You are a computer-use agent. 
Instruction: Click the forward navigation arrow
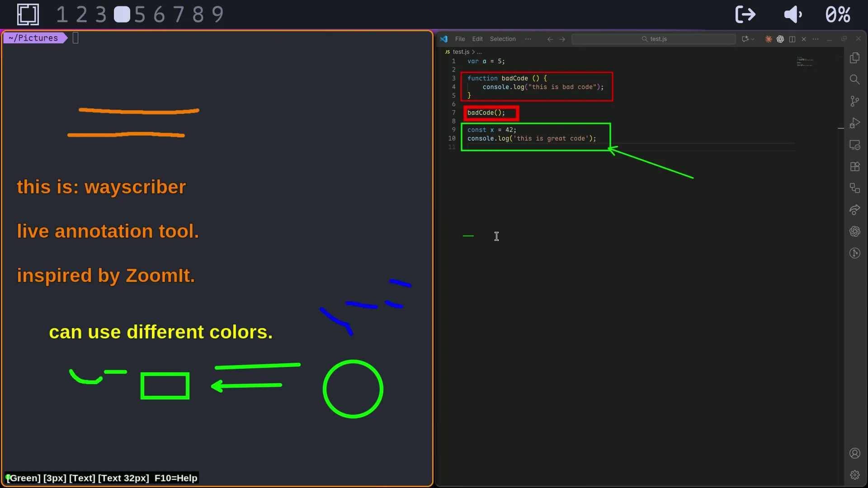(562, 39)
